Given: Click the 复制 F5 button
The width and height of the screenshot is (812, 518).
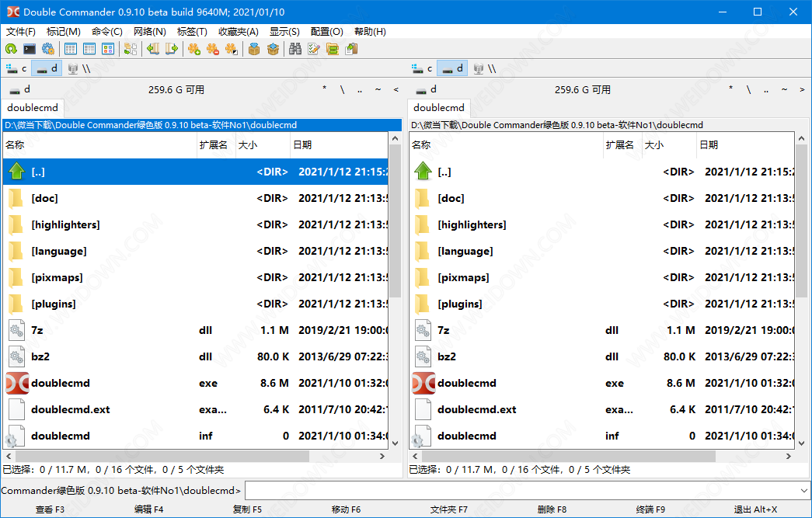Looking at the screenshot, I should coord(248,509).
